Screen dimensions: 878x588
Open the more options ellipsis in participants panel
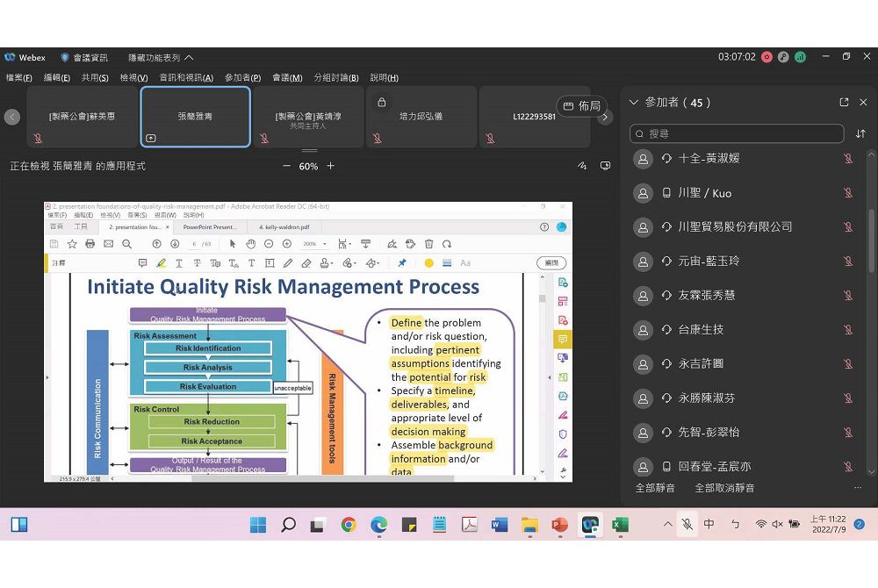(857, 488)
